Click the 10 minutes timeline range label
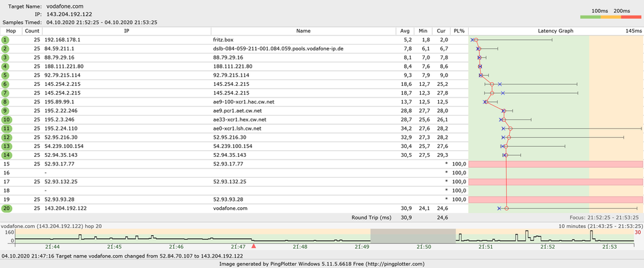Viewport: 644px width, 268px height. click(x=601, y=226)
